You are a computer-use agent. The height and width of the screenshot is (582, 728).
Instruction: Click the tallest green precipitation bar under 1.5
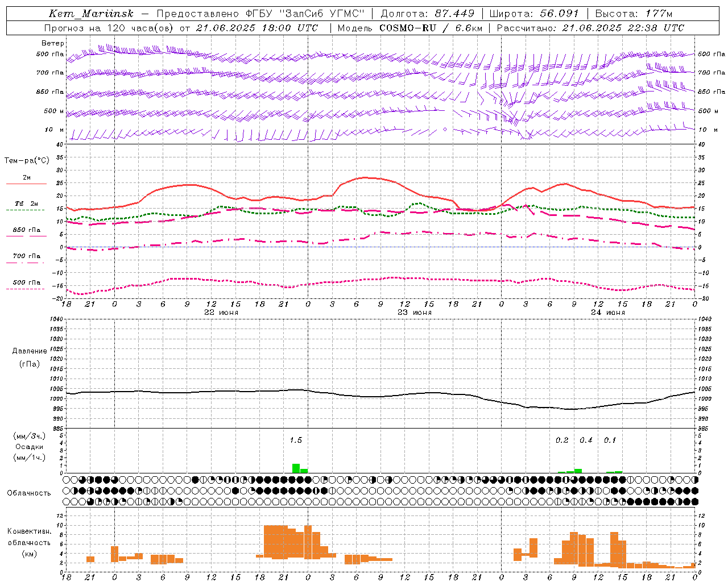pos(296,468)
